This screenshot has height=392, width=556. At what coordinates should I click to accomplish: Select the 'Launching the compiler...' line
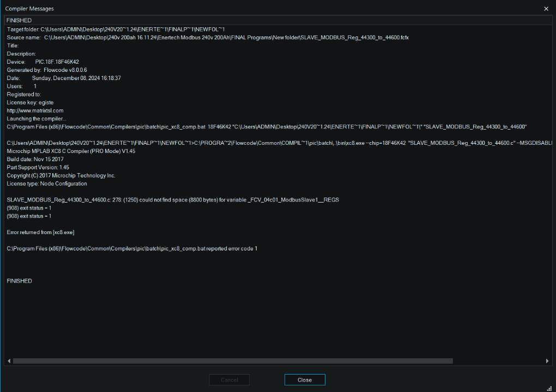pos(37,119)
